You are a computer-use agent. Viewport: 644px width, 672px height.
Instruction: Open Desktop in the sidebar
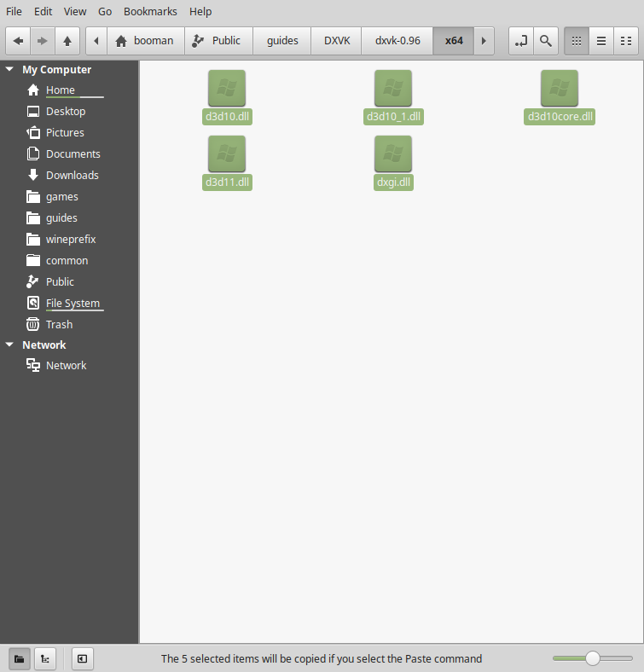[x=69, y=112]
